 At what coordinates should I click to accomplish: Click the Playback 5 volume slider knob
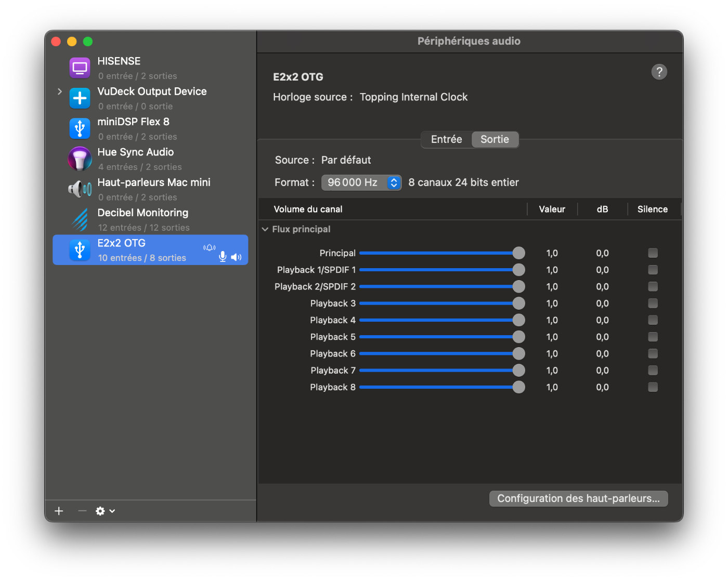click(x=518, y=337)
